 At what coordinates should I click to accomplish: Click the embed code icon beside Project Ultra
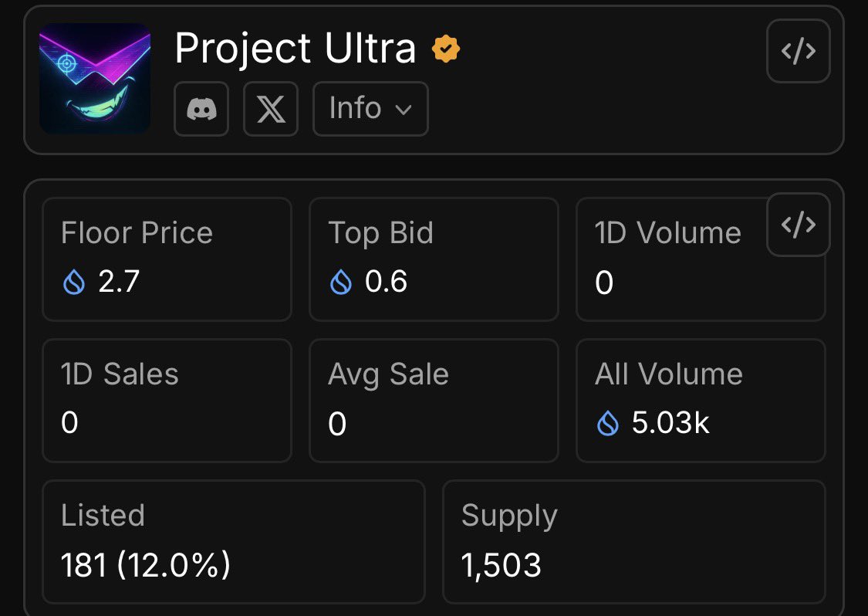pos(798,52)
